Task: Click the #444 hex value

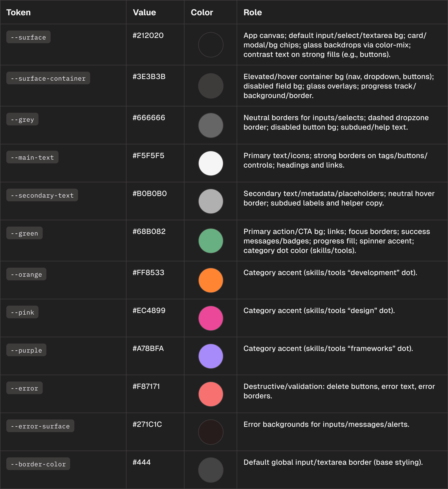Action: [141, 462]
